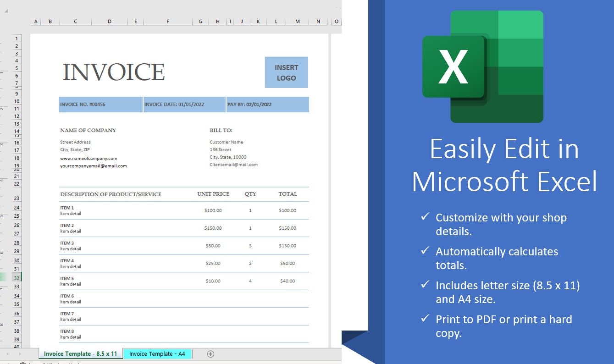Select the ITEM 1 unit price $100.00 cell
The width and height of the screenshot is (614, 364).
[213, 210]
